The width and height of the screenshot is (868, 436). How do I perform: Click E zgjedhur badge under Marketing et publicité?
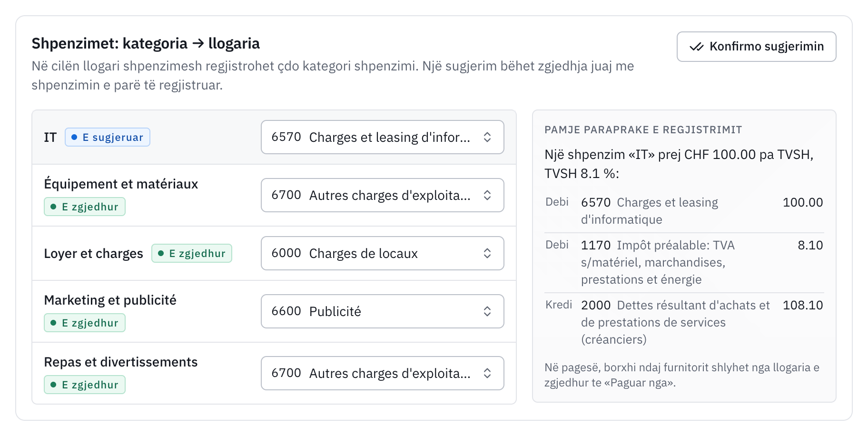[85, 323]
